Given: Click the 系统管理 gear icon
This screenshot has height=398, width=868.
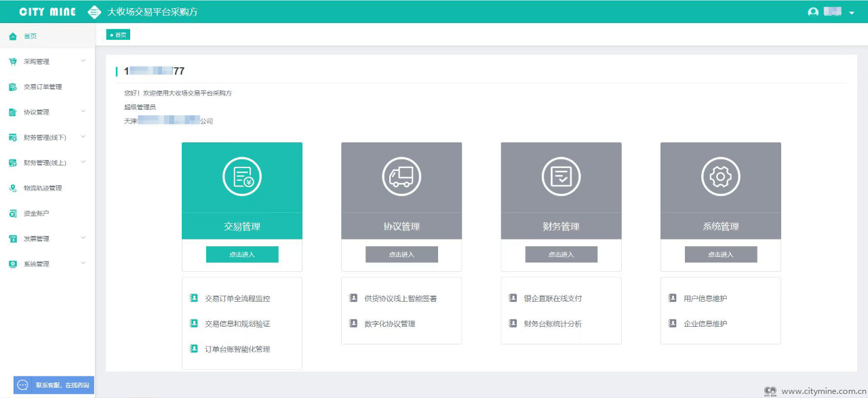Looking at the screenshot, I should tap(720, 177).
